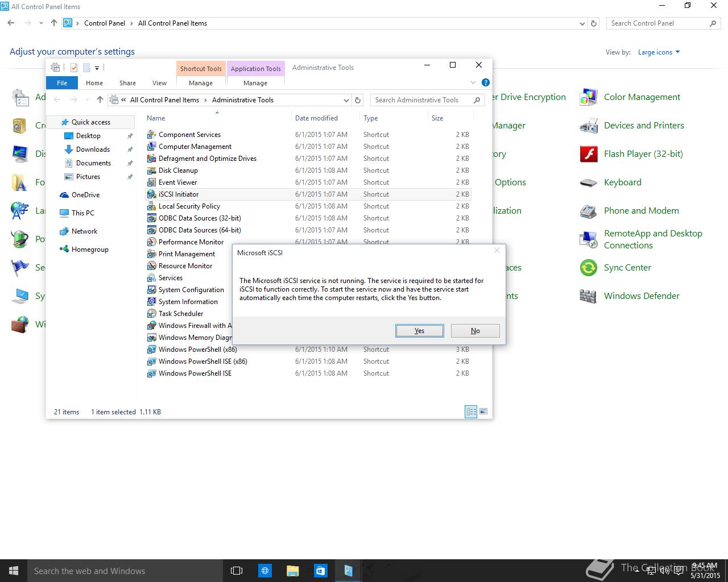Click the Disk Cleanup icon
This screenshot has width=728, height=582.
[151, 171]
